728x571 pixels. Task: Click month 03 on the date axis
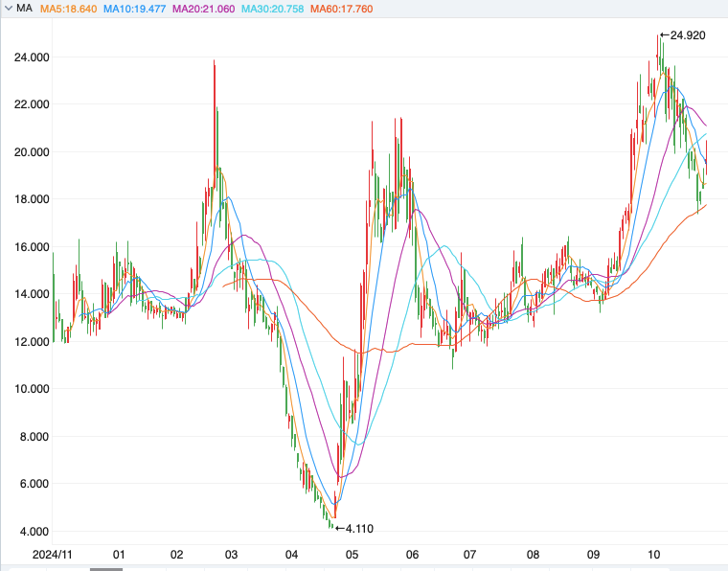pos(231,555)
